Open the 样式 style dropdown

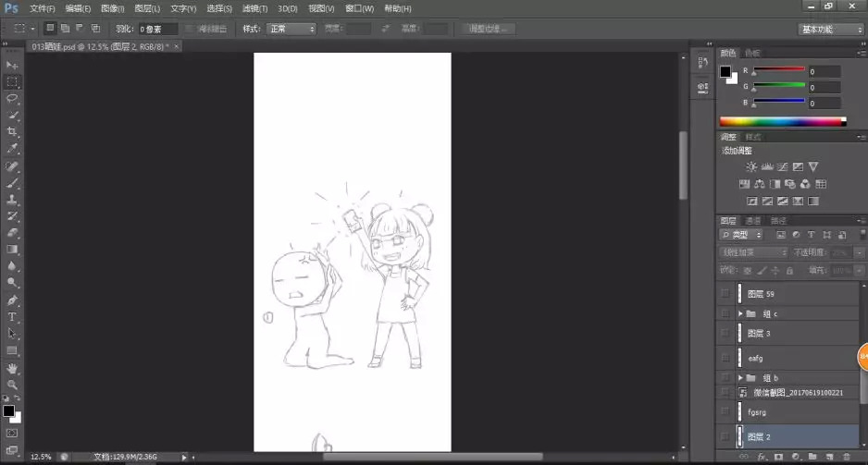tap(291, 29)
